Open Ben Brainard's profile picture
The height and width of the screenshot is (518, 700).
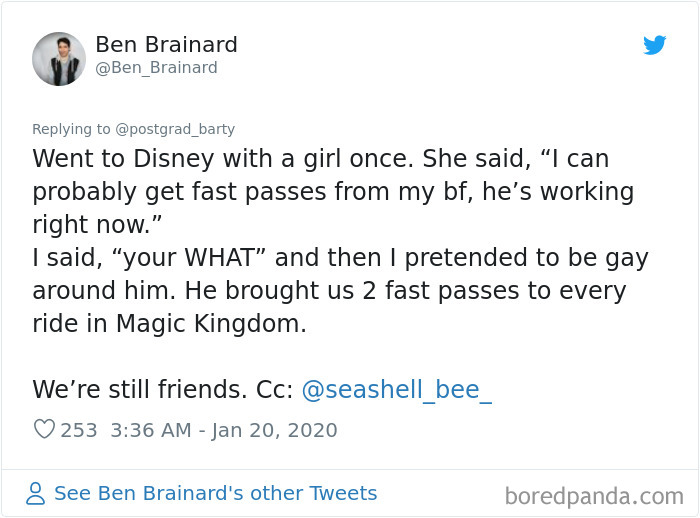59,58
